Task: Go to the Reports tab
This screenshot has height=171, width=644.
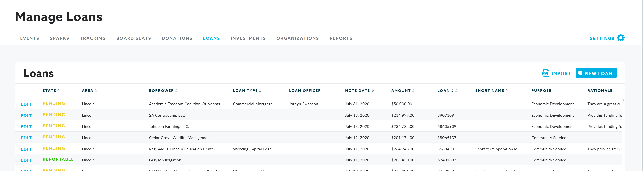Action: (341, 38)
